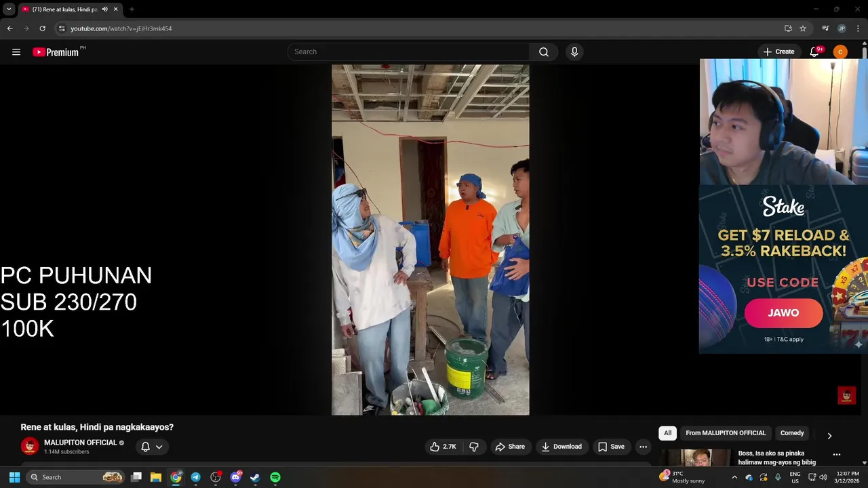Viewport: 868px width, 488px height.
Task: Click the playing video frame
Action: point(430,240)
